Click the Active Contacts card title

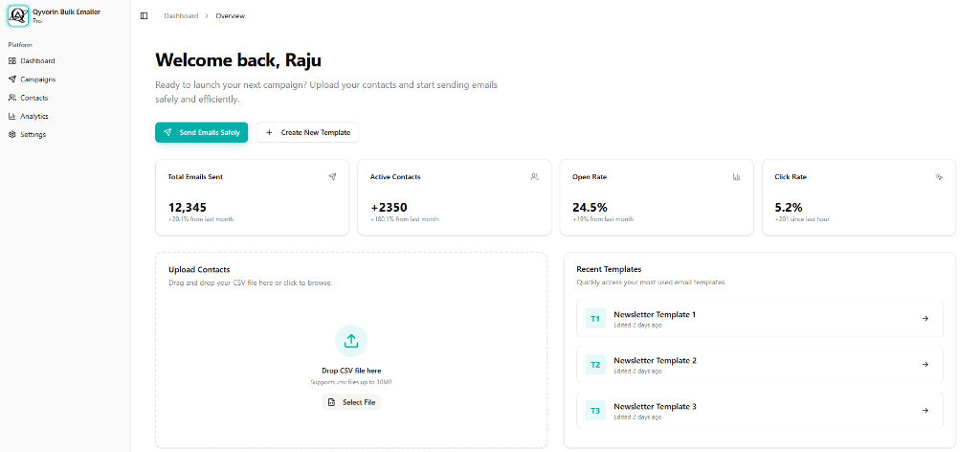pyautogui.click(x=395, y=177)
